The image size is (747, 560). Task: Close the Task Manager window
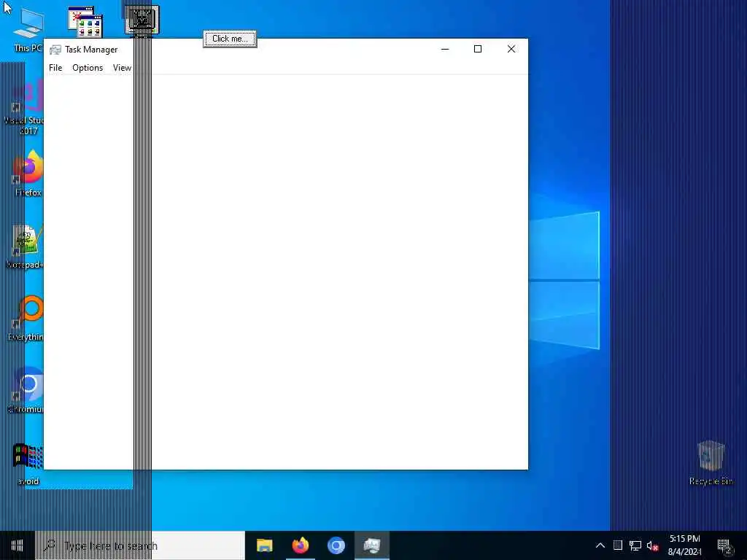pos(511,49)
